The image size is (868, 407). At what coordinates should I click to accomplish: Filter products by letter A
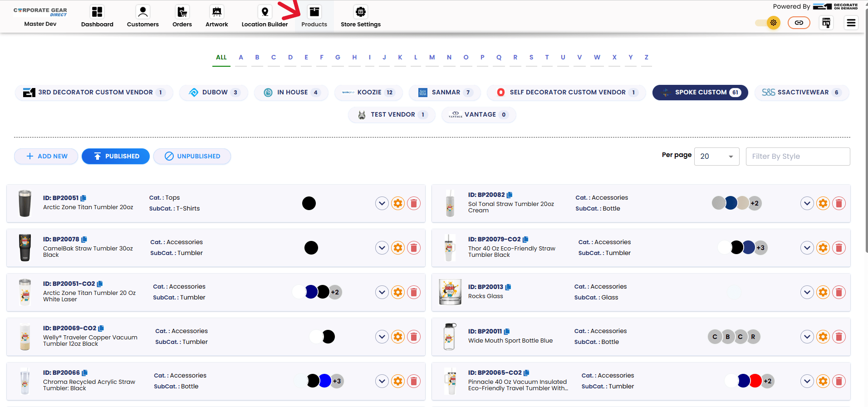point(241,58)
